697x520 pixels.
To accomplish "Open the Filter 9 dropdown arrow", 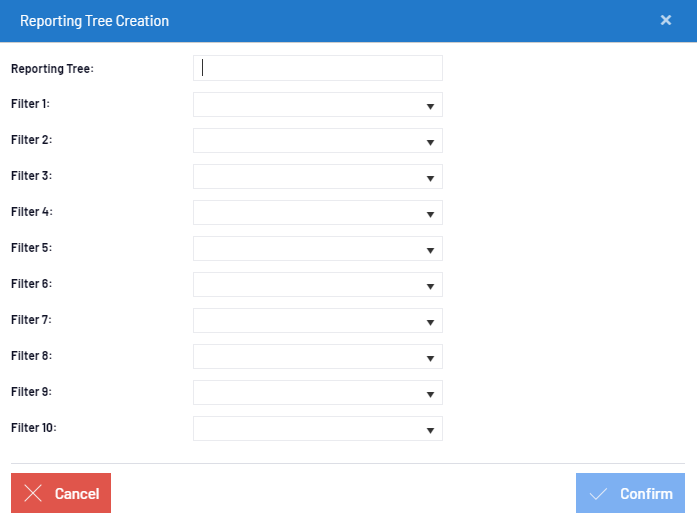I will point(430,394).
